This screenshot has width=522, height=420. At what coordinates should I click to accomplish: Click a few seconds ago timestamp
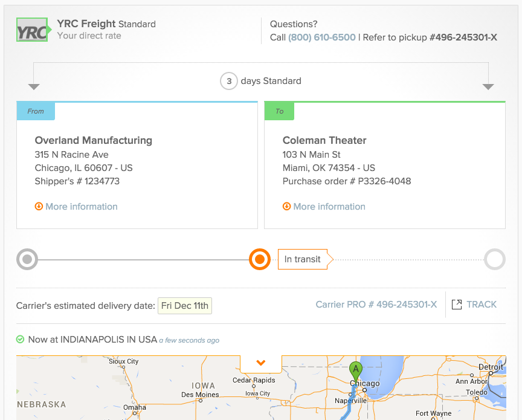[189, 340]
